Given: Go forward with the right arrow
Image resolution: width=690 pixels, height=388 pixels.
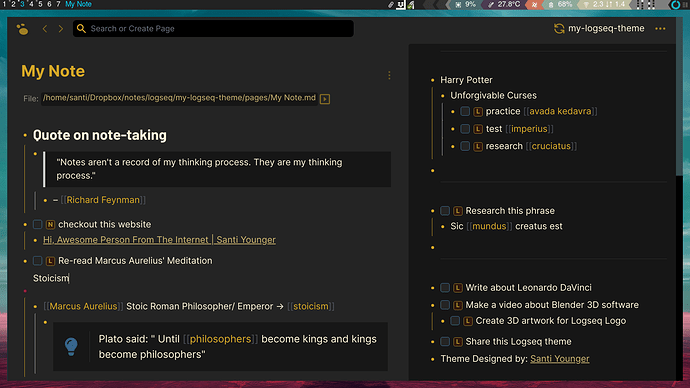Looking at the screenshot, I should tap(61, 29).
